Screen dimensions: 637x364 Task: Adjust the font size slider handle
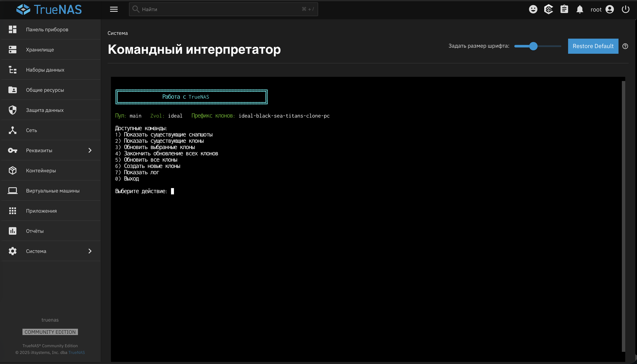[x=533, y=46]
